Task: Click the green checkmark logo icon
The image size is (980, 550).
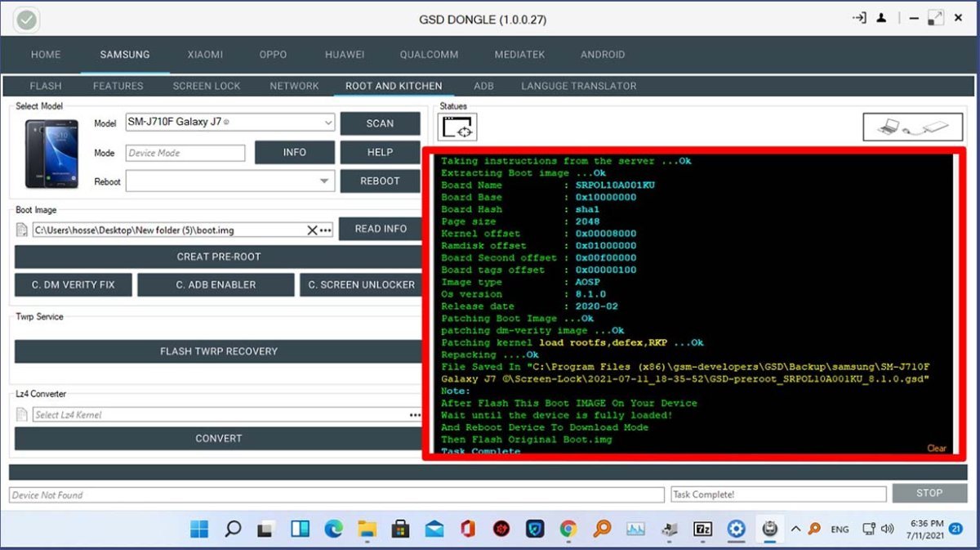Action: (x=27, y=20)
